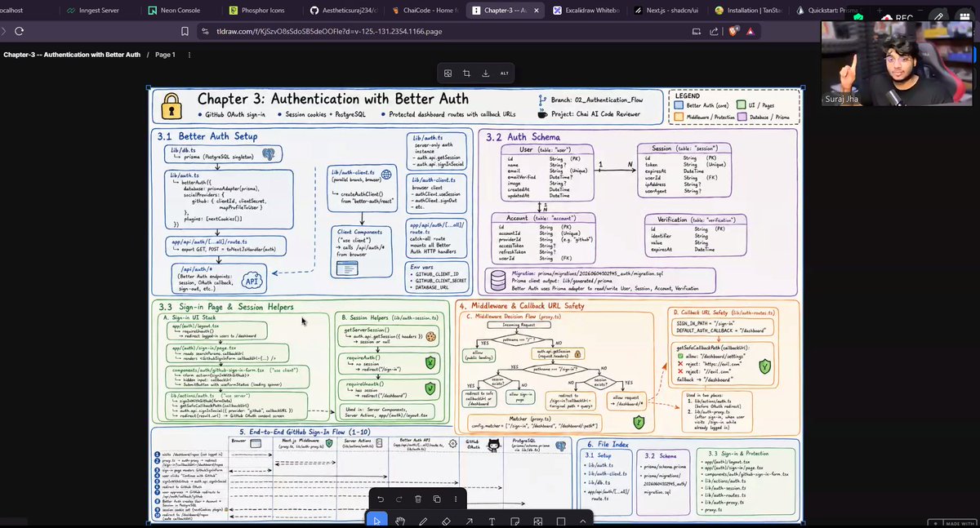Select the Arrow shape tool
Screen dimensions: 980x528
(469, 521)
